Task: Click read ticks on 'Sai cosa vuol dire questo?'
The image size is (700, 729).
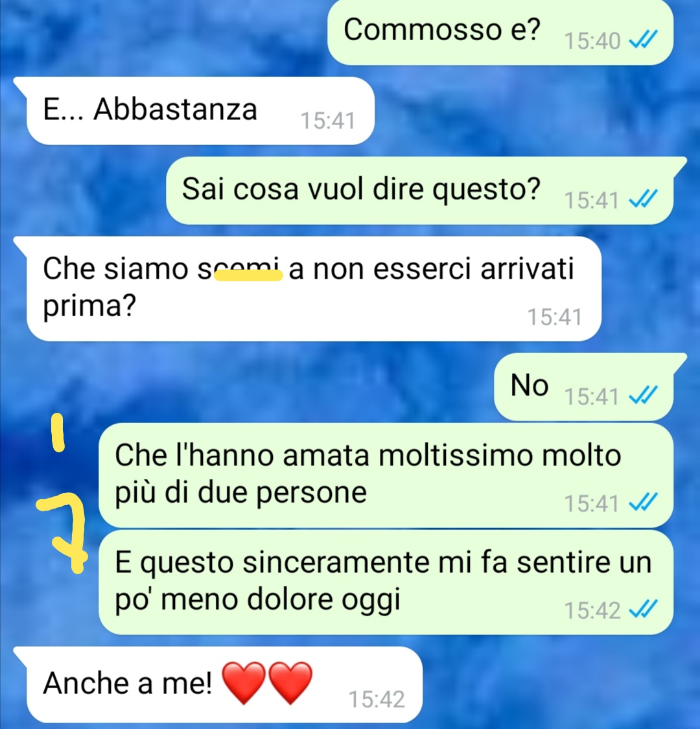Action: pos(643,200)
